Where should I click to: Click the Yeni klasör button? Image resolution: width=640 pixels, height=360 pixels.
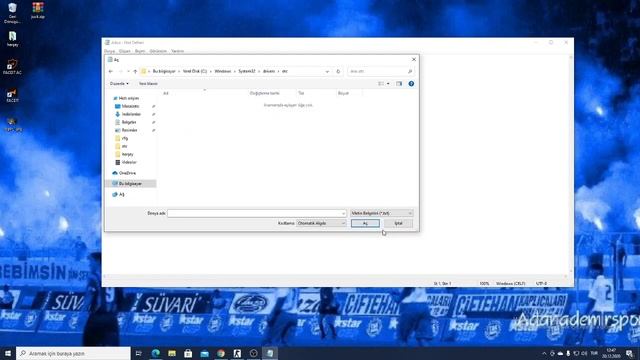point(148,84)
